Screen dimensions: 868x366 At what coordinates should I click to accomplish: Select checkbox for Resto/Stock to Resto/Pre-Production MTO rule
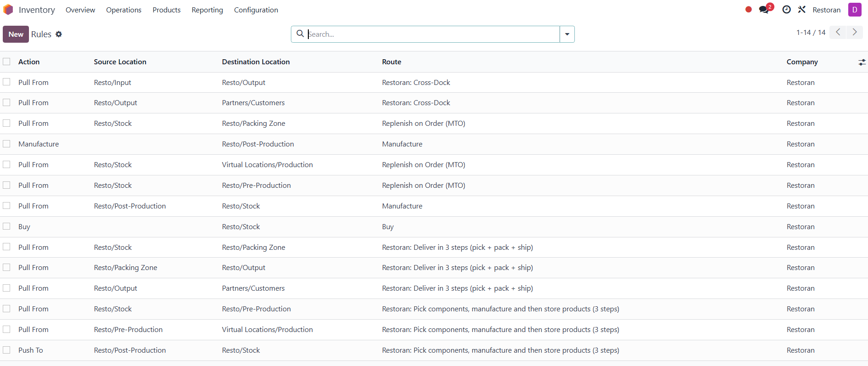click(6, 185)
